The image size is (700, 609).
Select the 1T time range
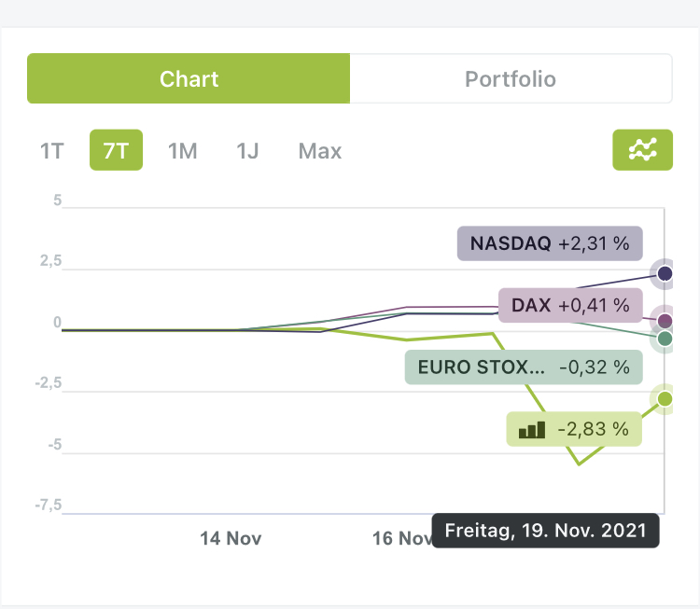click(x=52, y=151)
